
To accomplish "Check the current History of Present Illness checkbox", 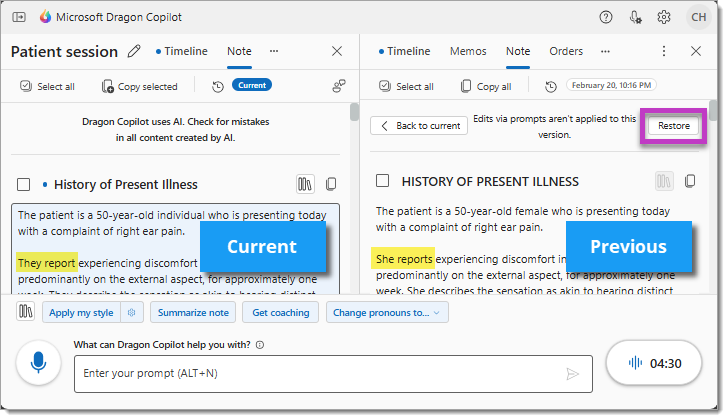I will pos(24,184).
